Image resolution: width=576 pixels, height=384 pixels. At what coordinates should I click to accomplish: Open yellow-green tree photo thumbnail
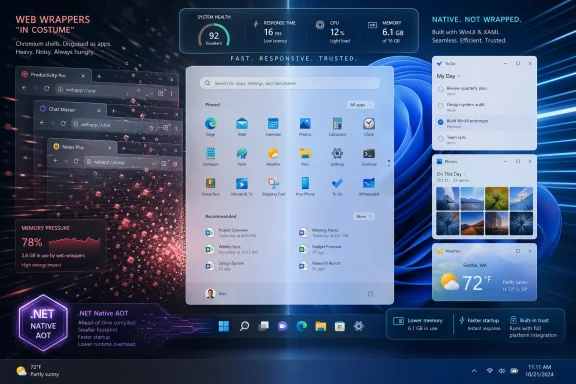pyautogui.click(x=496, y=198)
